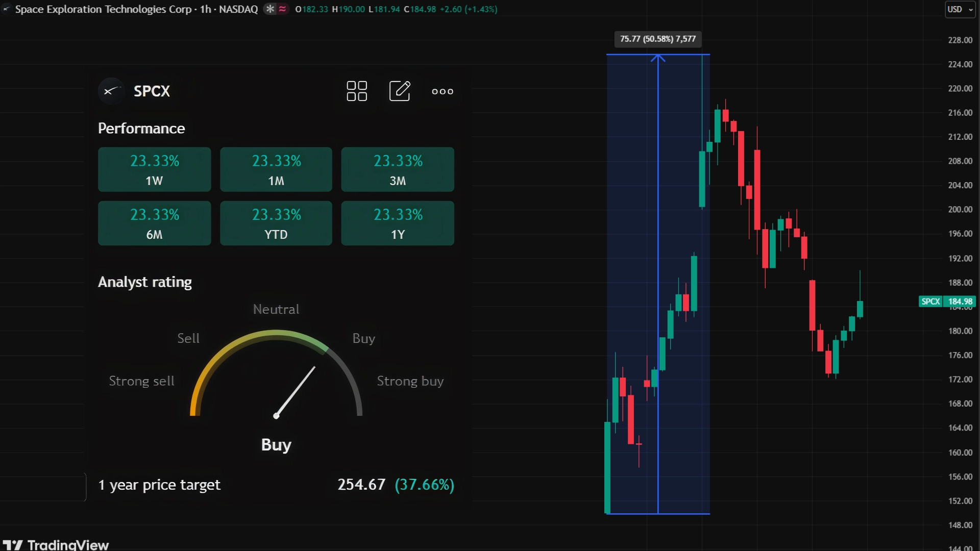
Task: Click the "Neutral" gauge label
Action: (276, 309)
